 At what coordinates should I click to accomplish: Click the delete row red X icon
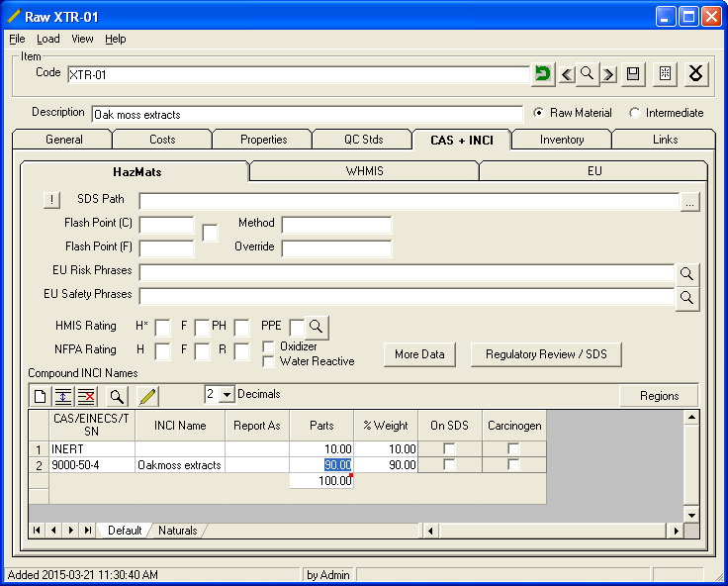pyautogui.click(x=86, y=396)
